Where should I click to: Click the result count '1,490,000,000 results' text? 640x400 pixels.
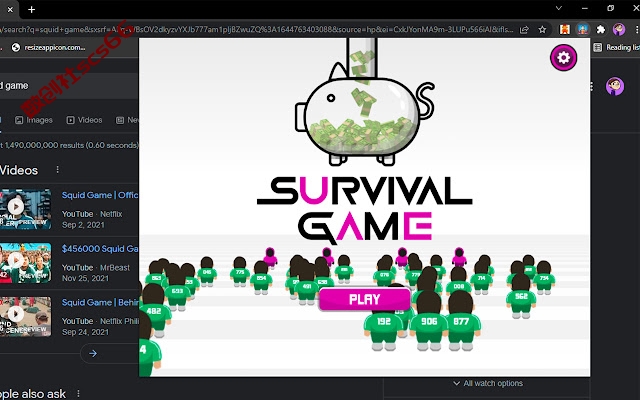[x=70, y=145]
